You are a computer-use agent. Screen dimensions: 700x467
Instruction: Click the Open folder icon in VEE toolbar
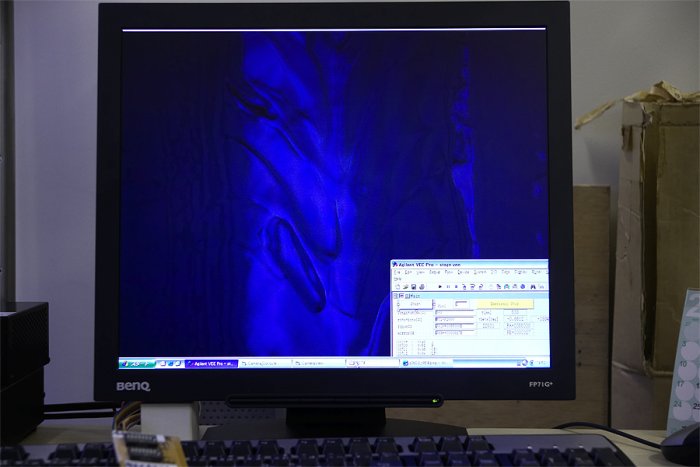[403, 287]
